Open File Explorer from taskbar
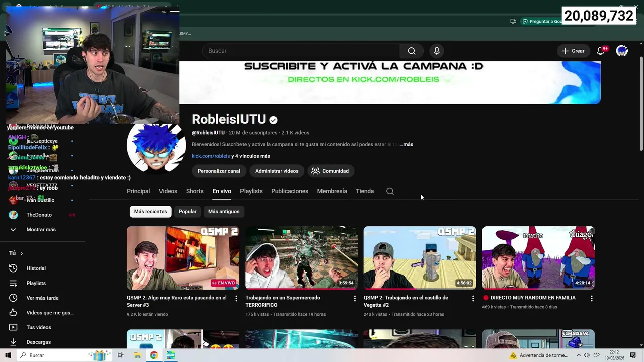The image size is (644, 362). coord(137,355)
